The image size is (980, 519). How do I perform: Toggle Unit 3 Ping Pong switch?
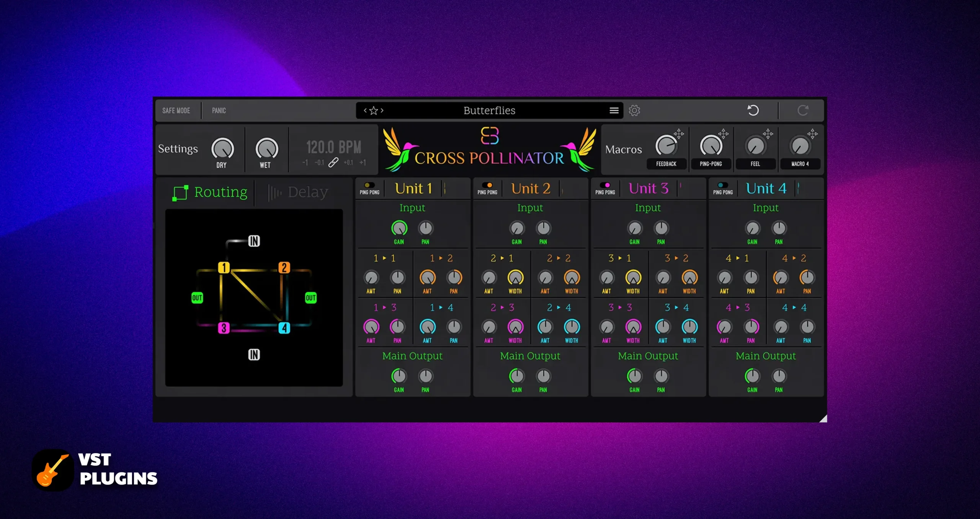click(605, 185)
